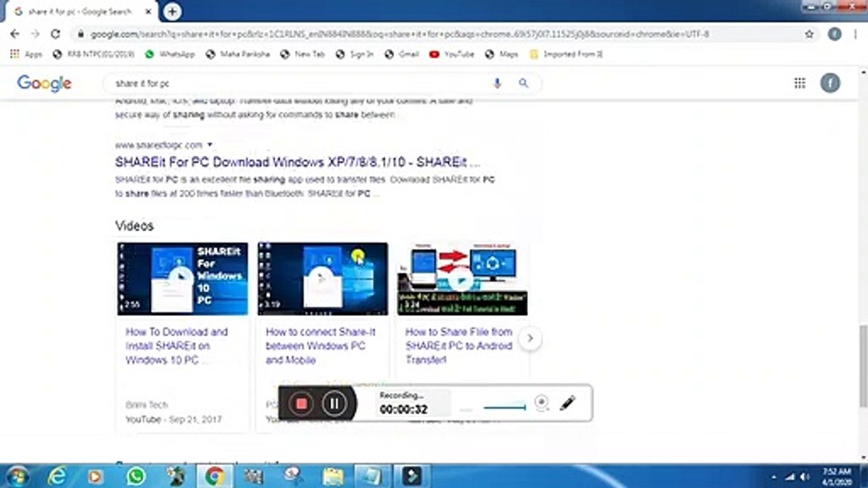Open the YouTube bookmark
This screenshot has height=488, width=868.
452,54
